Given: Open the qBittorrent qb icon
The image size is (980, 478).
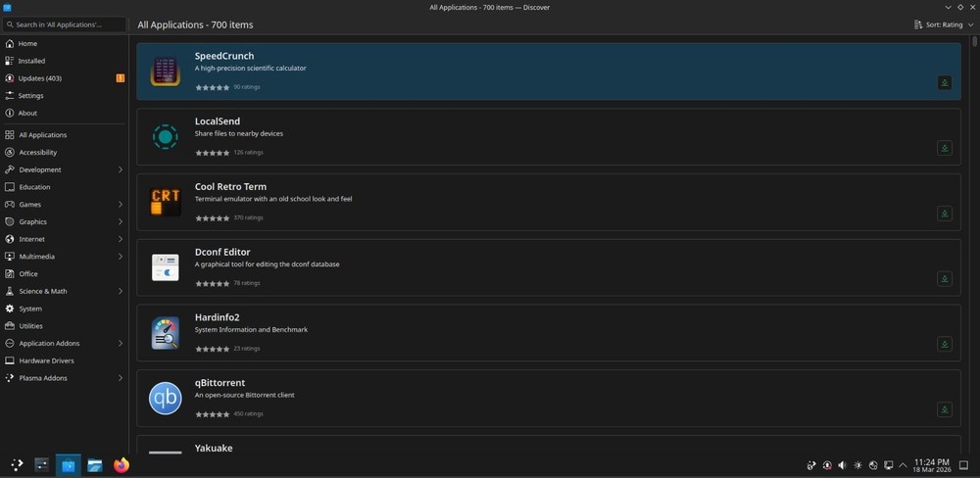Looking at the screenshot, I should [x=165, y=398].
